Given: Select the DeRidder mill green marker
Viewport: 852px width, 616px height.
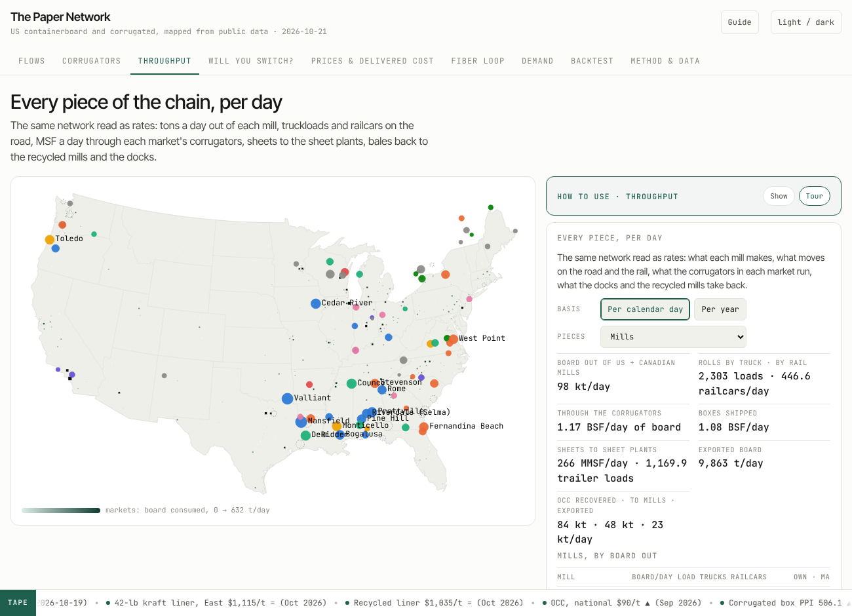Looking at the screenshot, I should [x=305, y=436].
